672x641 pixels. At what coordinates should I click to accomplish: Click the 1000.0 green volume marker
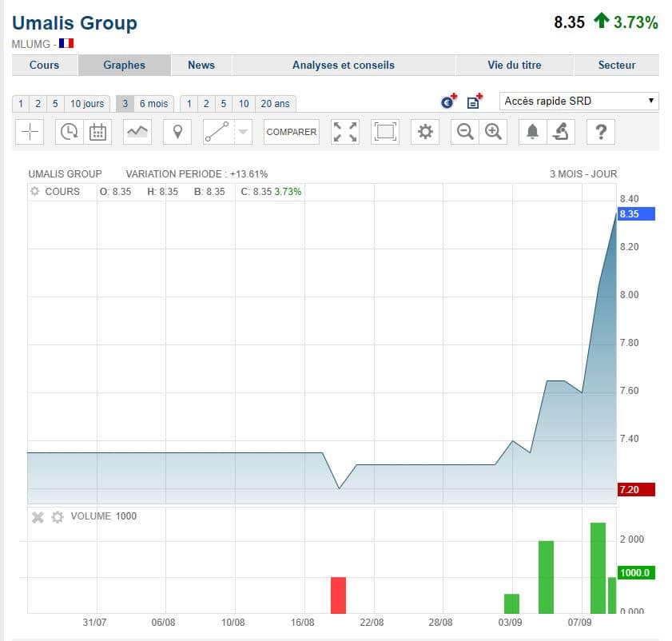click(636, 572)
